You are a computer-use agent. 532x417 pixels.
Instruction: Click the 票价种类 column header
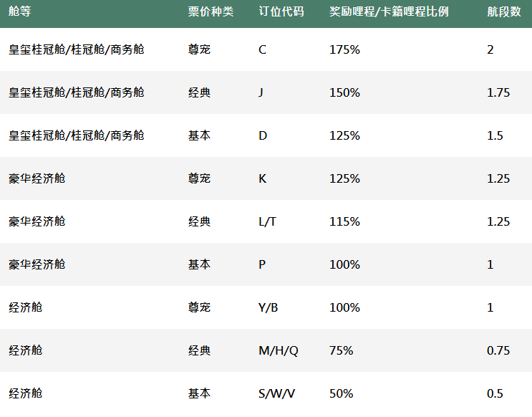[x=211, y=11]
